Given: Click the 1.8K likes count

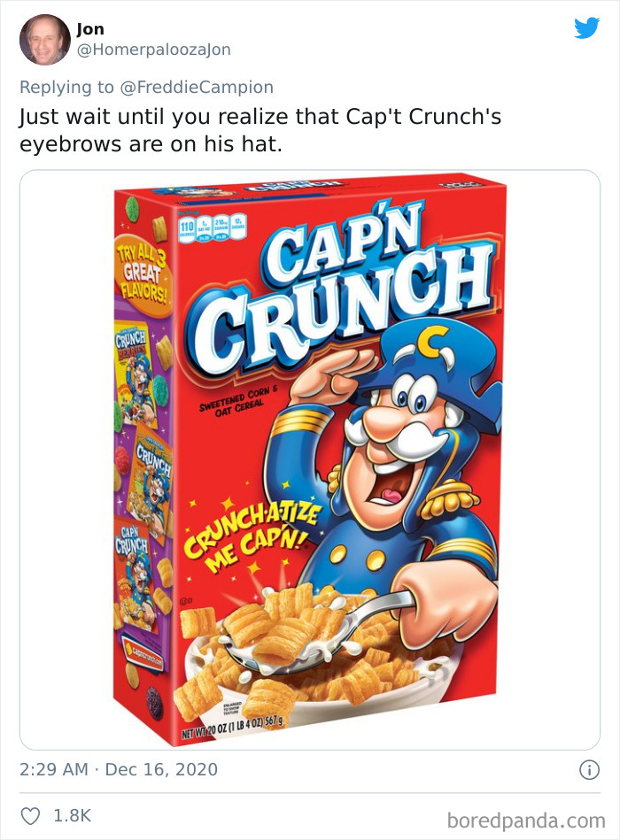Looking at the screenshot, I should click(72, 815).
